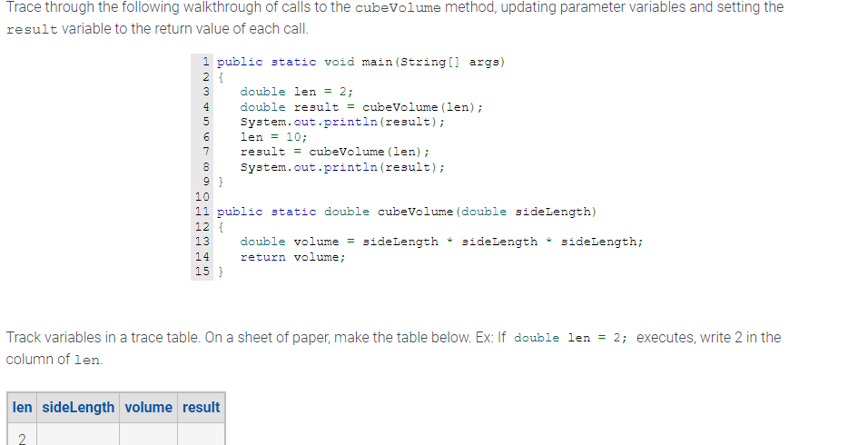
Task: Click code line 'len = 10;'
Action: click(273, 137)
